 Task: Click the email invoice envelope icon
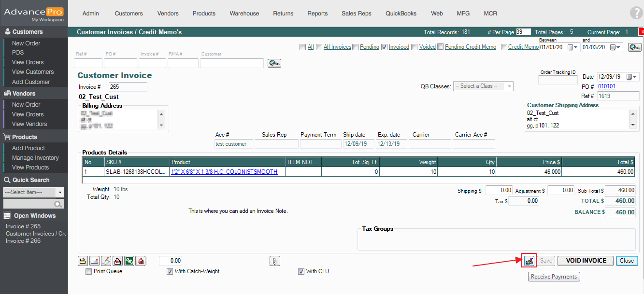tap(95, 261)
